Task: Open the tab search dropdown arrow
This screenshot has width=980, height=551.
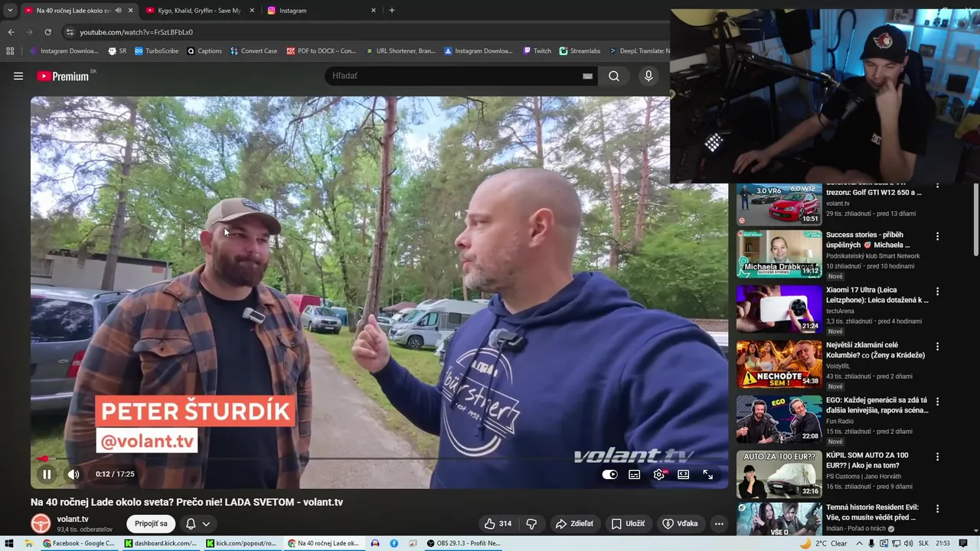Action: (10, 11)
